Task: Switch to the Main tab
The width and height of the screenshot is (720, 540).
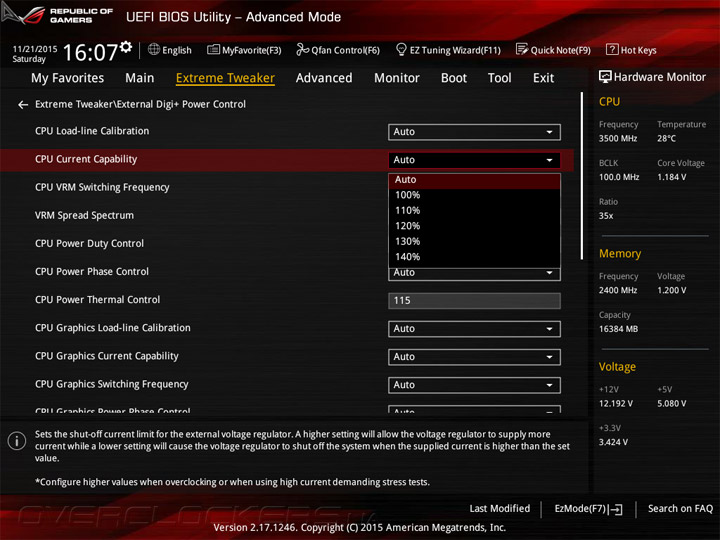Action: [x=140, y=78]
